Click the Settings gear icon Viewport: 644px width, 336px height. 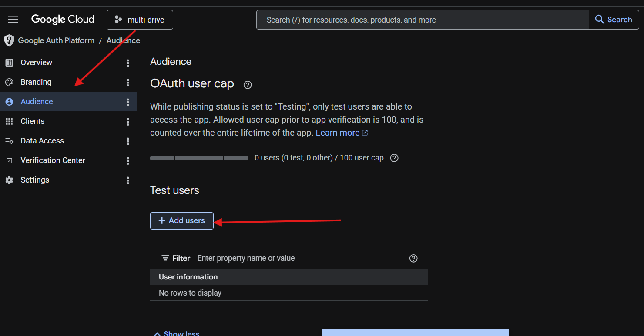(9, 180)
